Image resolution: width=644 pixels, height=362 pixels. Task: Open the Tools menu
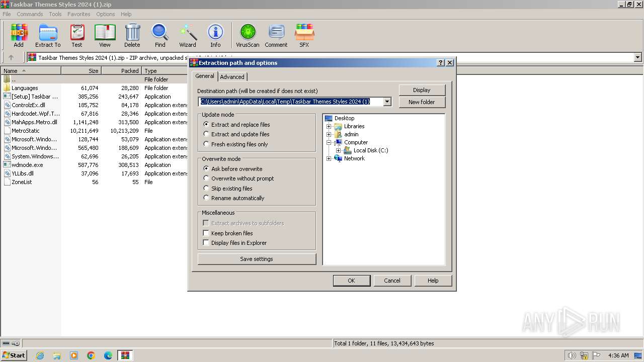(55, 14)
